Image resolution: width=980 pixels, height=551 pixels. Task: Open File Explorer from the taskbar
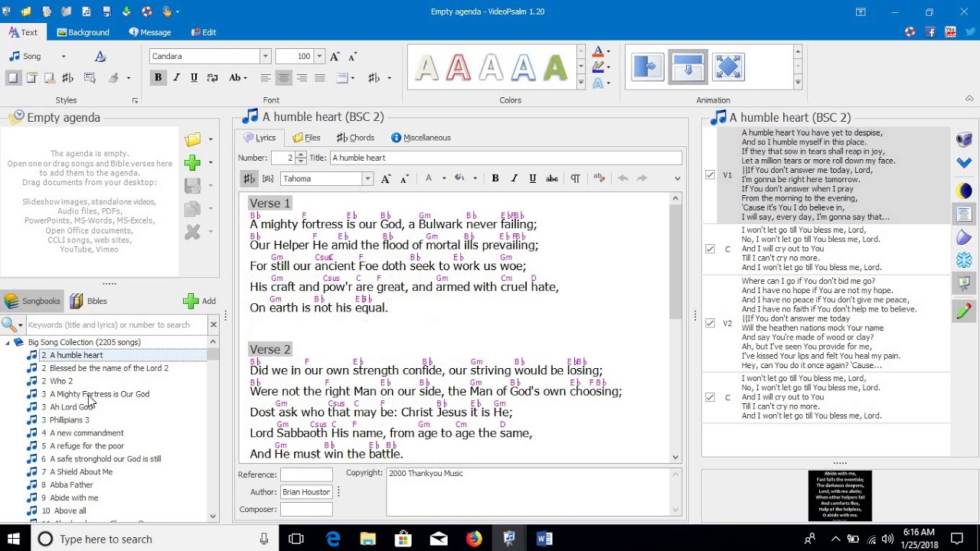pos(368,539)
